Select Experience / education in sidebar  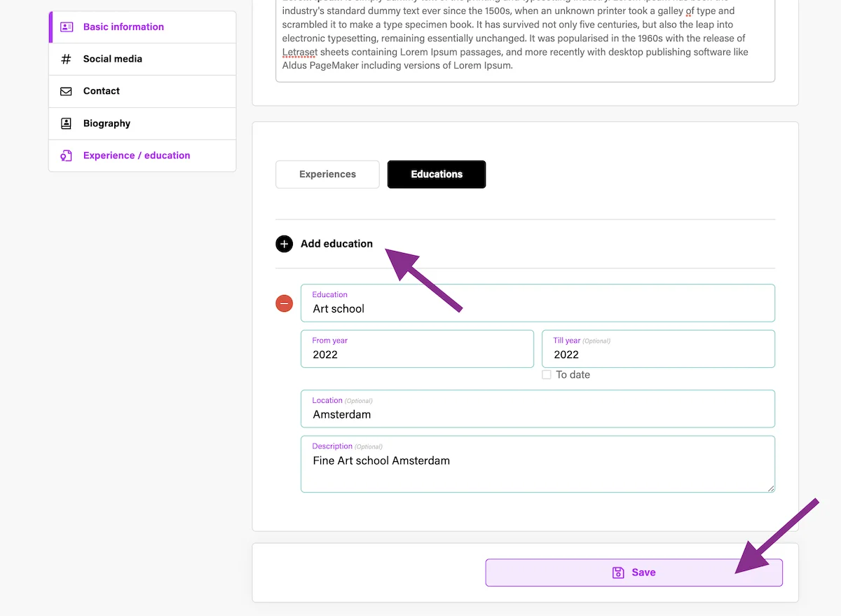coord(142,156)
